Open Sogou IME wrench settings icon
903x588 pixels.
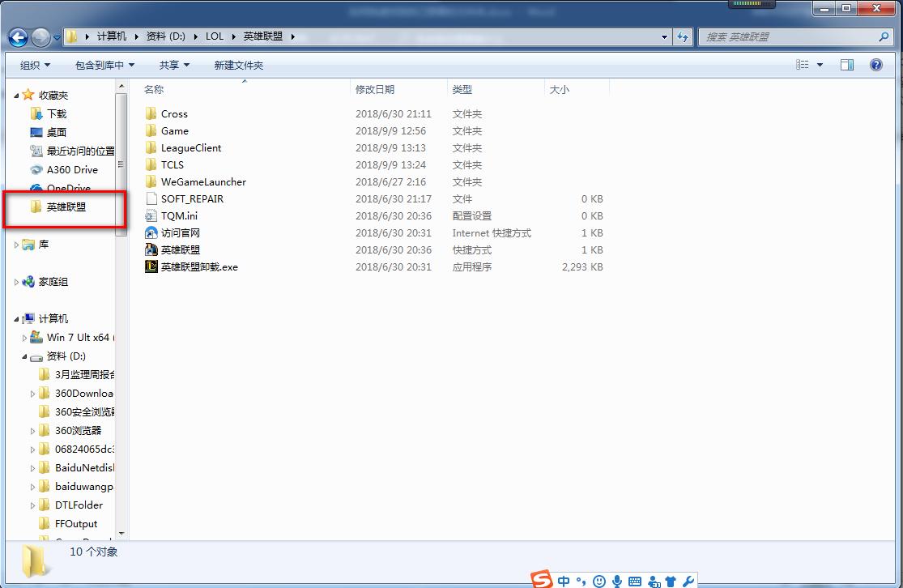click(x=688, y=581)
